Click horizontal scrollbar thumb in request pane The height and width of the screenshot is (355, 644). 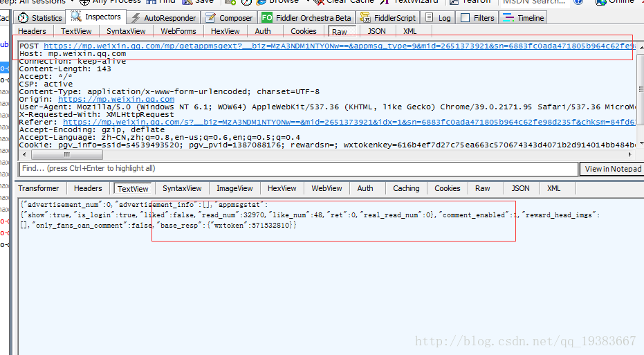click(x=67, y=154)
